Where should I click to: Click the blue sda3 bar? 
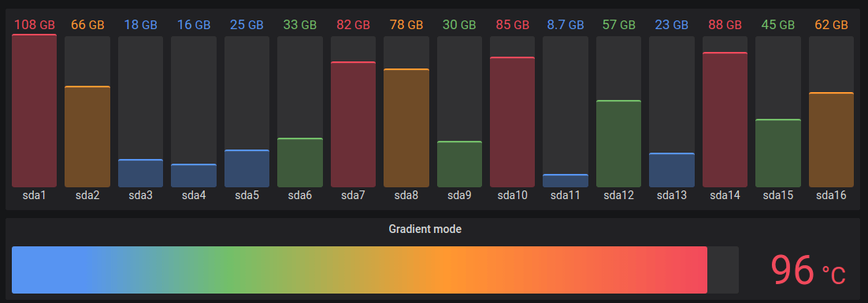click(x=141, y=173)
